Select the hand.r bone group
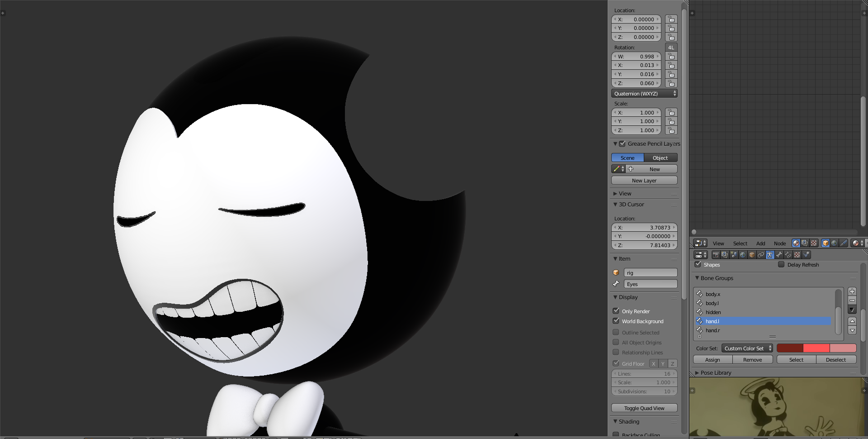The width and height of the screenshot is (868, 439). tap(763, 330)
